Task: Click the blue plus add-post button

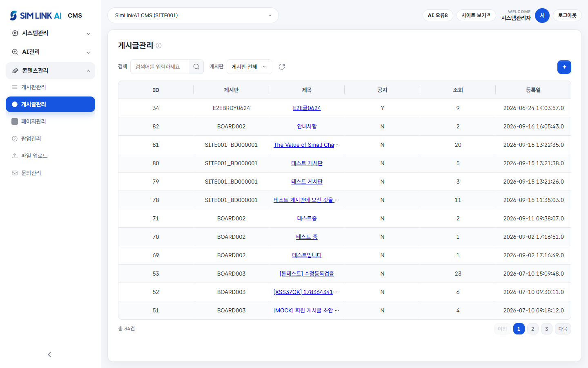Action: click(564, 67)
